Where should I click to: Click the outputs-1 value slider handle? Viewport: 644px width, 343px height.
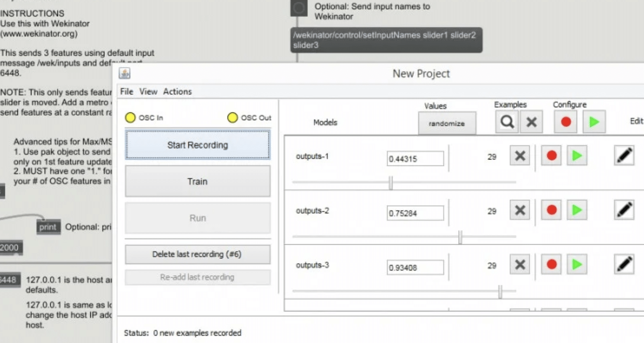(391, 182)
